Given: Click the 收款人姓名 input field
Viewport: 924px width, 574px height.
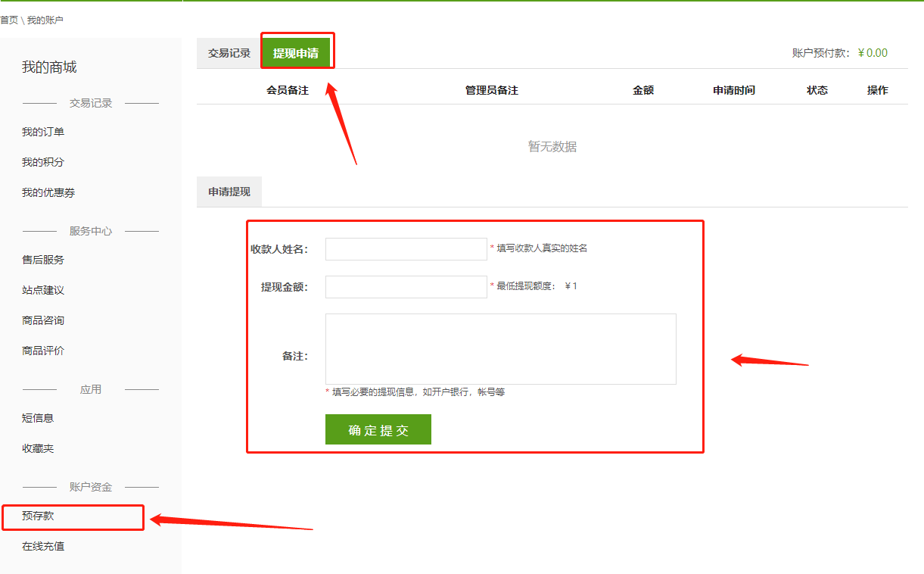Looking at the screenshot, I should coord(406,249).
